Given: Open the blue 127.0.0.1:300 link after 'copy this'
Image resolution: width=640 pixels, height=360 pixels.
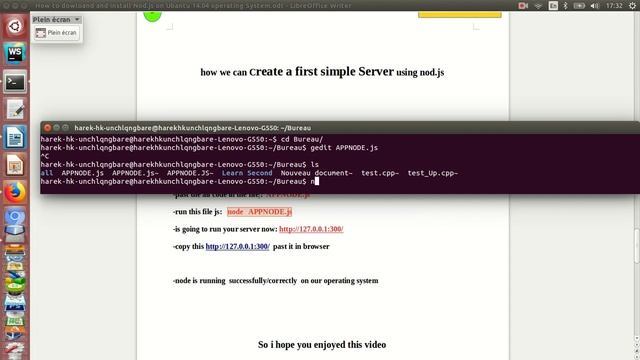Looking at the screenshot, I should 238,247.
